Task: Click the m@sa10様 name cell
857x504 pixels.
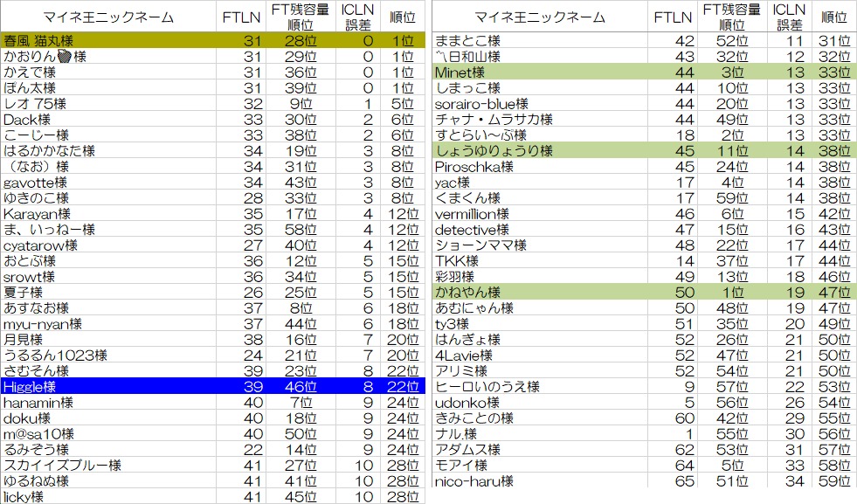Action: [39, 434]
